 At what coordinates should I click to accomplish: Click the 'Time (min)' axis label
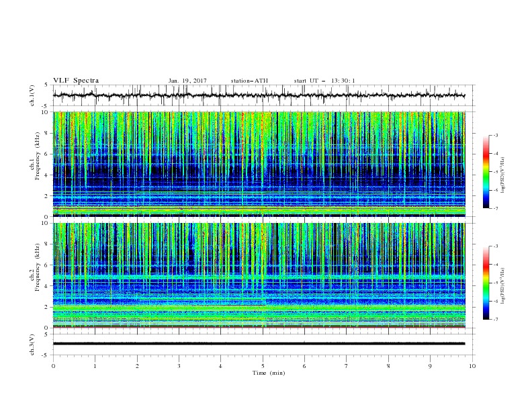tap(269, 373)
